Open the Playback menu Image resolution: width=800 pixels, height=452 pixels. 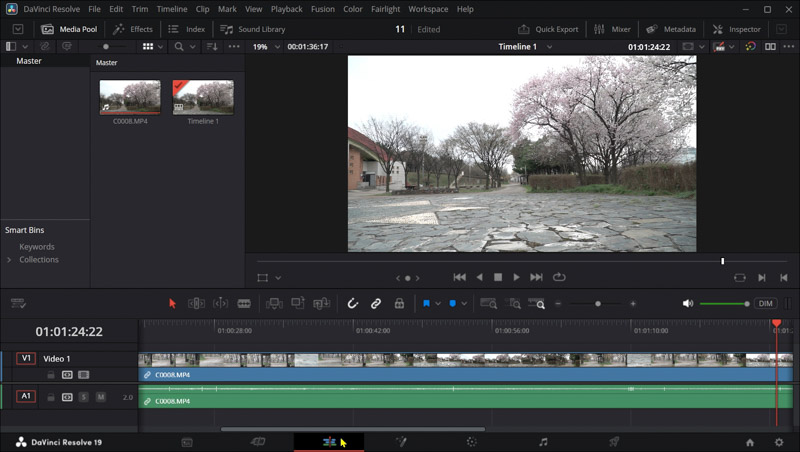coord(287,9)
